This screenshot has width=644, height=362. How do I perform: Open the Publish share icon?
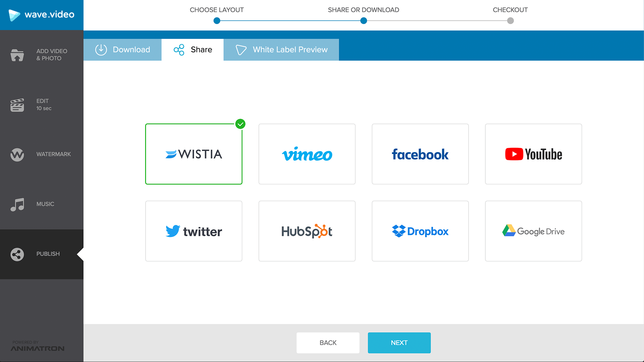pyautogui.click(x=17, y=254)
